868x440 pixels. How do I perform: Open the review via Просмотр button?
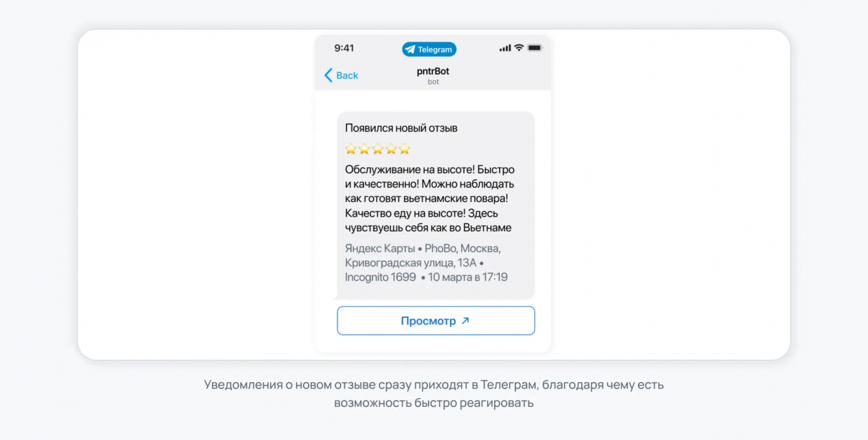pyautogui.click(x=429, y=321)
